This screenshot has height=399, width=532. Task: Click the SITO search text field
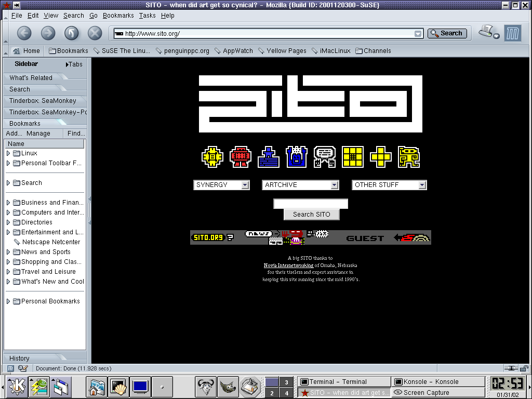point(311,204)
